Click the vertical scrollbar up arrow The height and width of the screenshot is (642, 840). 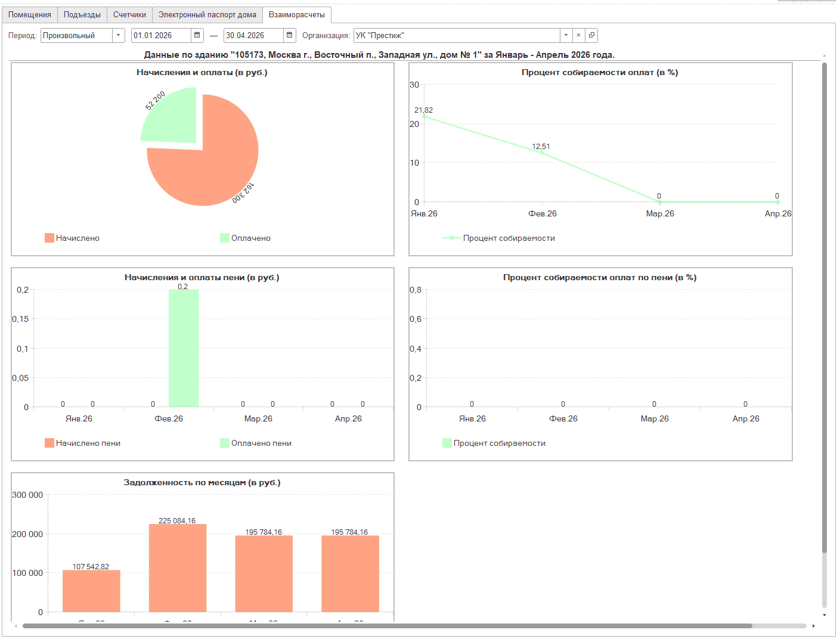pos(824,56)
